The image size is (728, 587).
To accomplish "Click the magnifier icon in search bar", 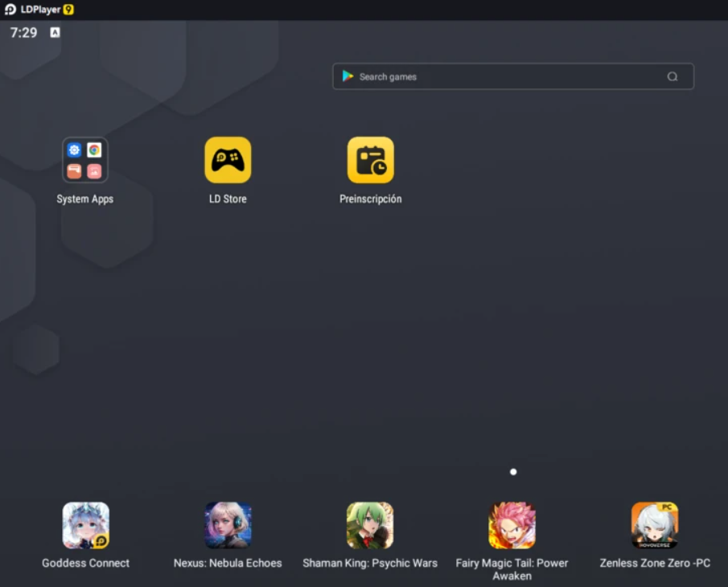I will [x=672, y=76].
